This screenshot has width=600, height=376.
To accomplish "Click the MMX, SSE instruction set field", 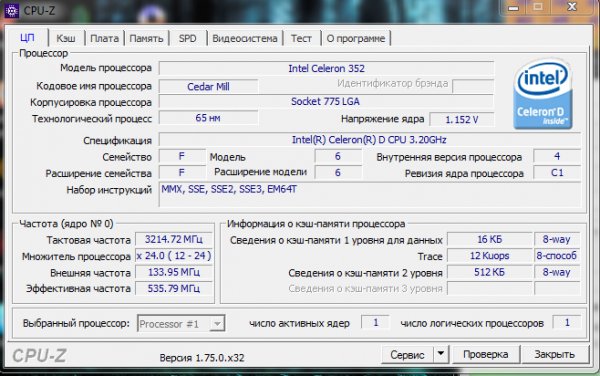I will pyautogui.click(x=370, y=194).
